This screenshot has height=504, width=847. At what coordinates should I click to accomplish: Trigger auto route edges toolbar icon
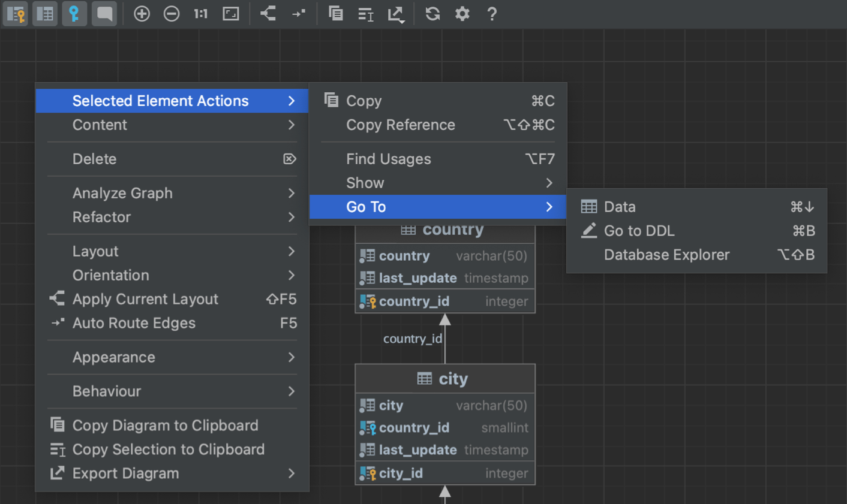click(x=298, y=13)
